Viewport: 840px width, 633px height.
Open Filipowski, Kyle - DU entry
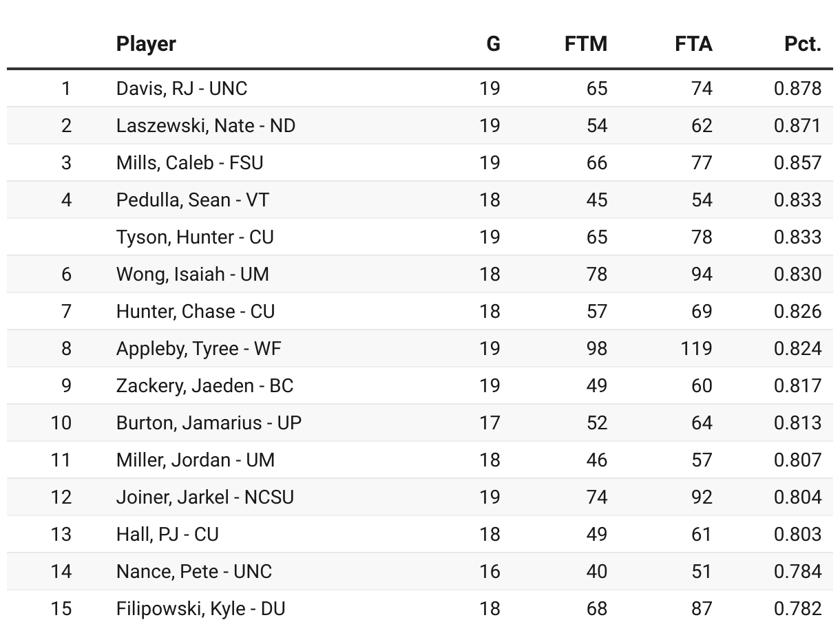[200, 609]
